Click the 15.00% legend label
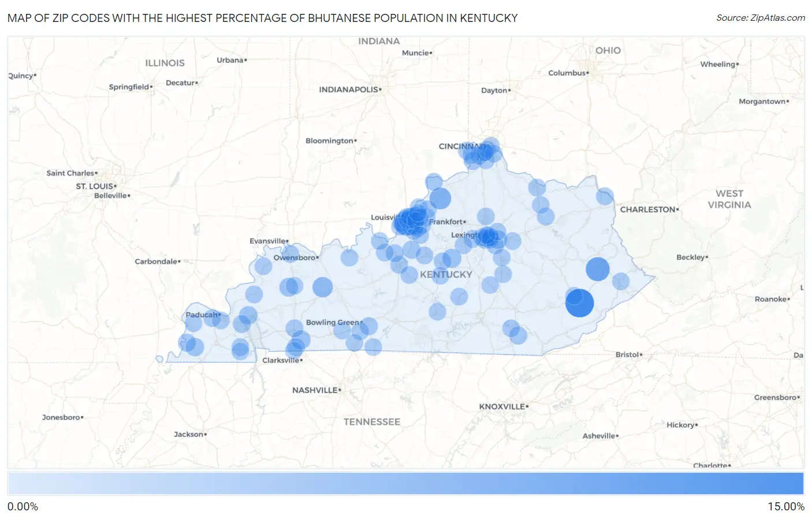 click(x=785, y=507)
